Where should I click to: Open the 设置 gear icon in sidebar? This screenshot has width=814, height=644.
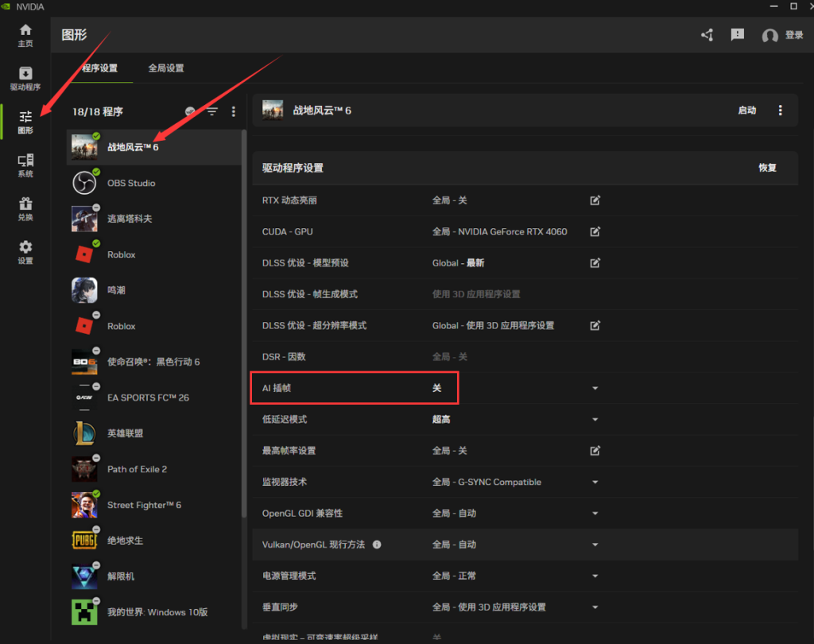[25, 252]
